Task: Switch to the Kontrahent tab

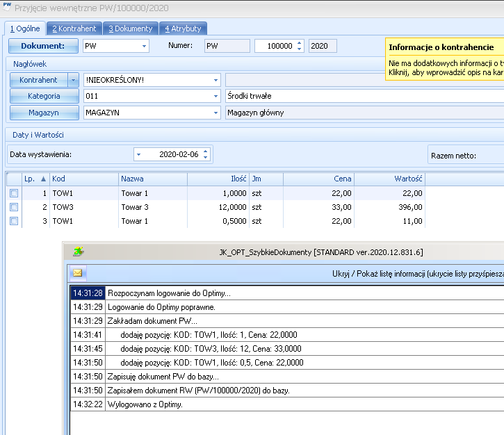Action: pos(74,28)
